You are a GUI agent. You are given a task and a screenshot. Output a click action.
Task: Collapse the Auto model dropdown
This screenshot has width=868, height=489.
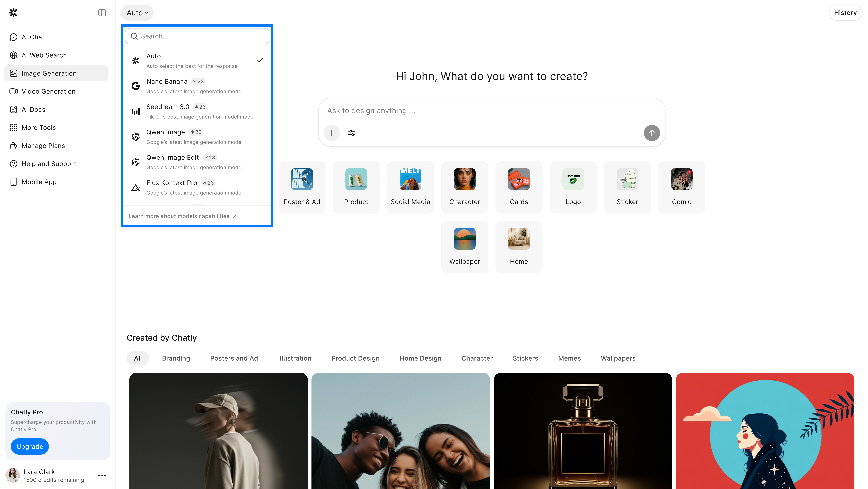pyautogui.click(x=137, y=13)
